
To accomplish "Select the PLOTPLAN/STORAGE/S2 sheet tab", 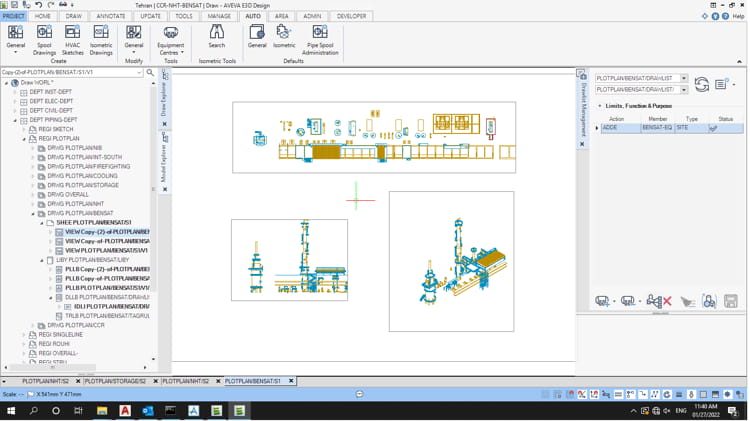I will coord(116,381).
